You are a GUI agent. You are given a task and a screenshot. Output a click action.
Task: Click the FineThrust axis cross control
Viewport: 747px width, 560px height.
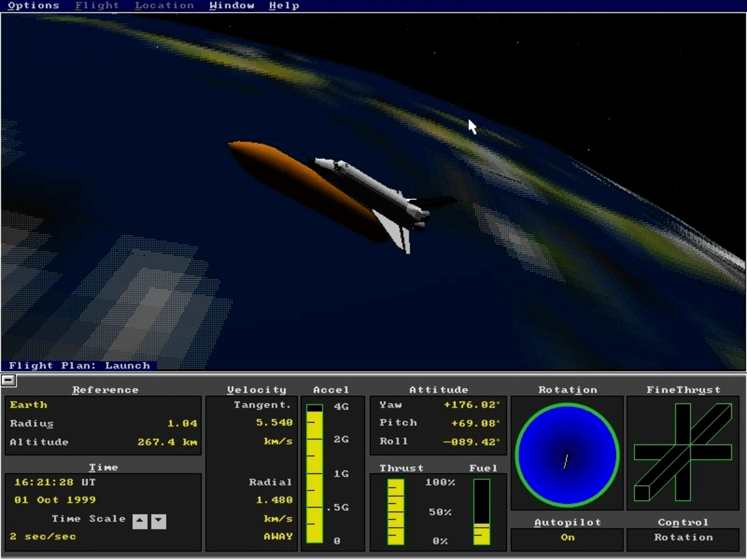click(683, 453)
